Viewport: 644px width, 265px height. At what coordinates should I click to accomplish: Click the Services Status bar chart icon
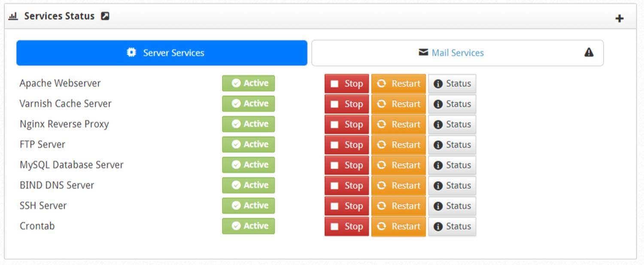(13, 16)
